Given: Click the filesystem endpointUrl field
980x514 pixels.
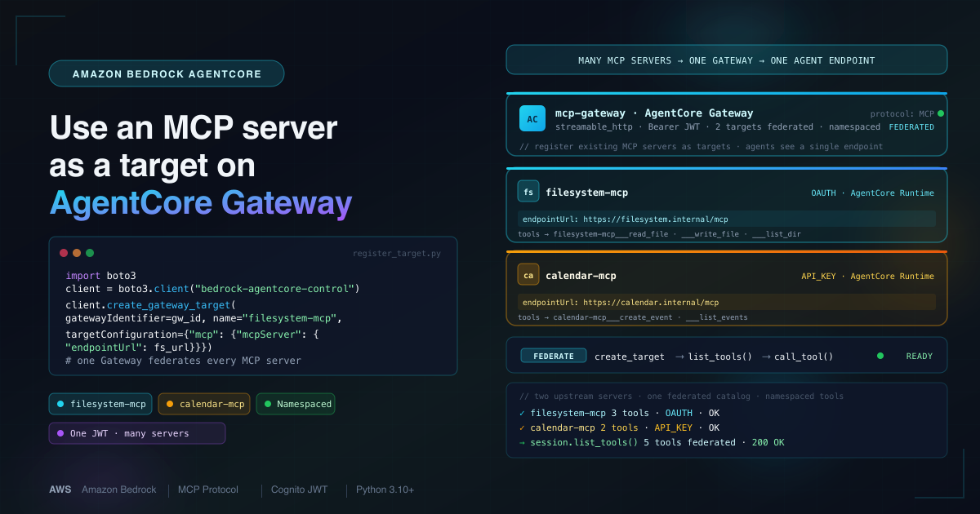Looking at the screenshot, I should point(727,219).
